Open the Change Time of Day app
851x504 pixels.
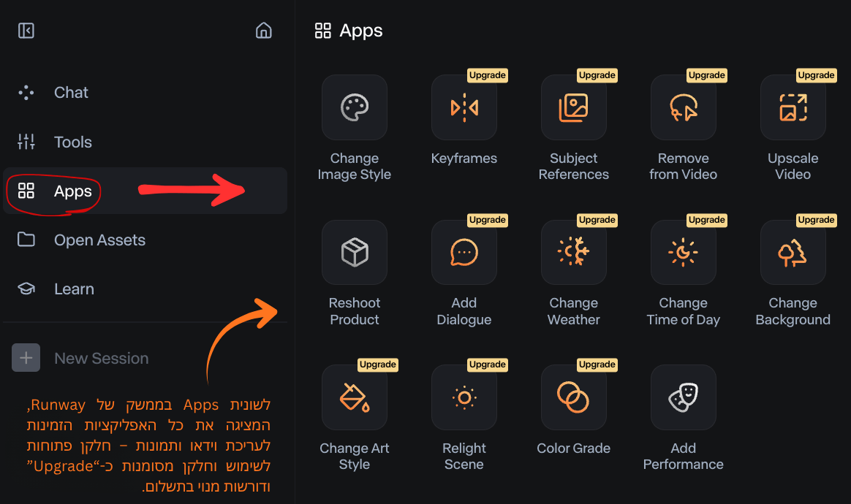coord(684,253)
